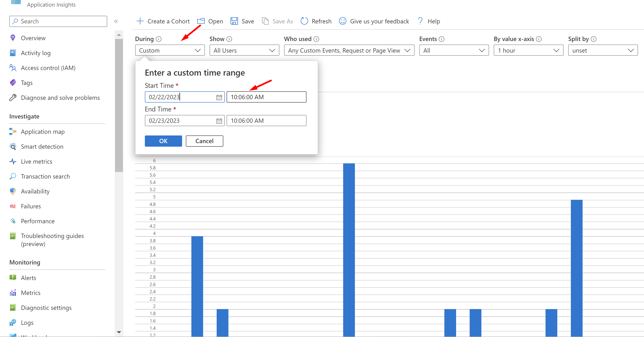
Task: Click the Activity log icon
Action: point(13,53)
